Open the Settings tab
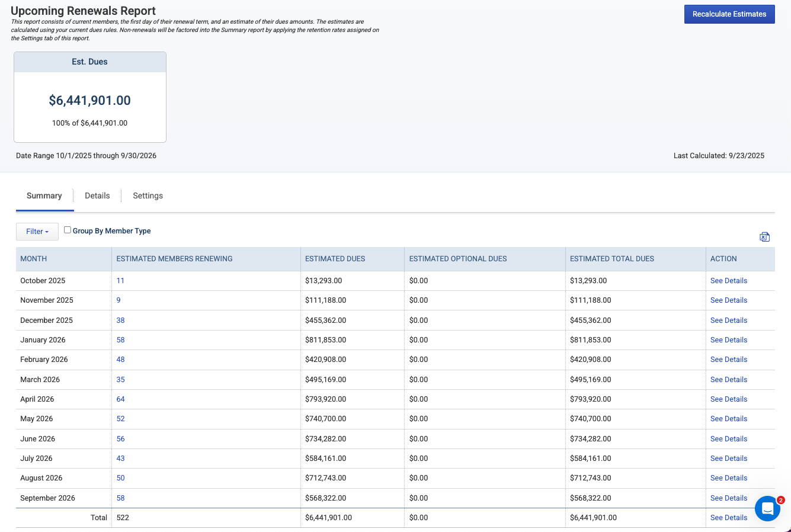Screen dimensions: 791x532 148,196
